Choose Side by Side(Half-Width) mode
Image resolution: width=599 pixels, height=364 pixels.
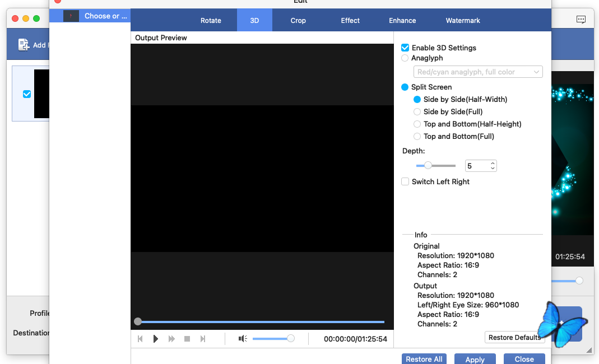tap(417, 99)
